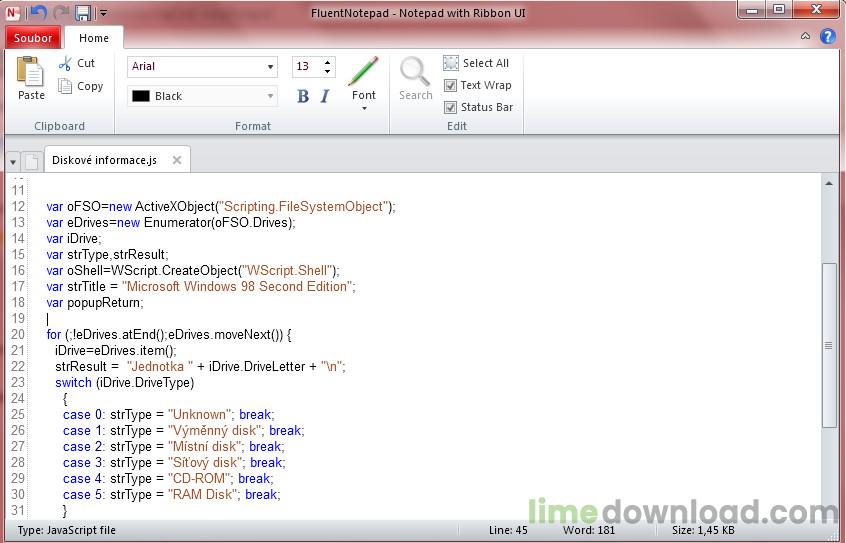Open the document tab list dropdown arrow

coord(13,161)
